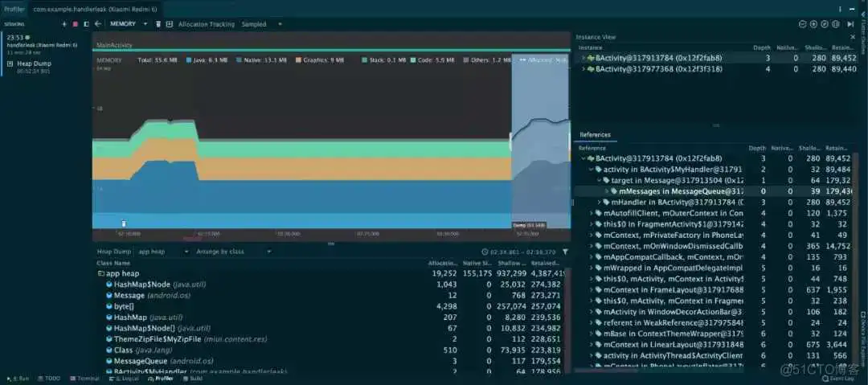Toggle the sessions panel layout icon
The image size is (868, 385).
coord(86,24)
